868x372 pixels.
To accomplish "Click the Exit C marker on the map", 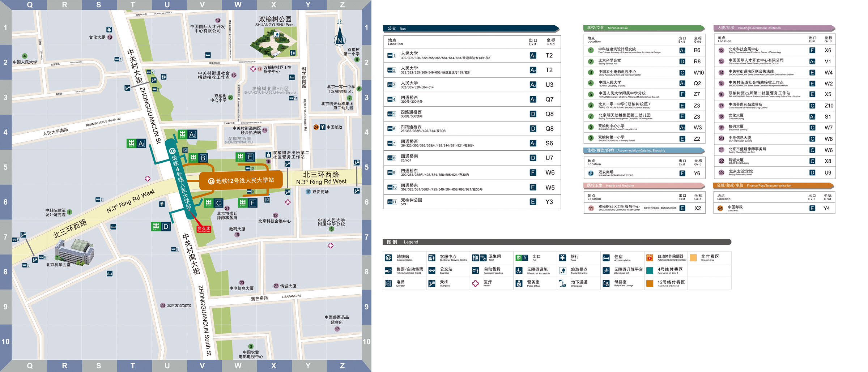I will (x=213, y=203).
